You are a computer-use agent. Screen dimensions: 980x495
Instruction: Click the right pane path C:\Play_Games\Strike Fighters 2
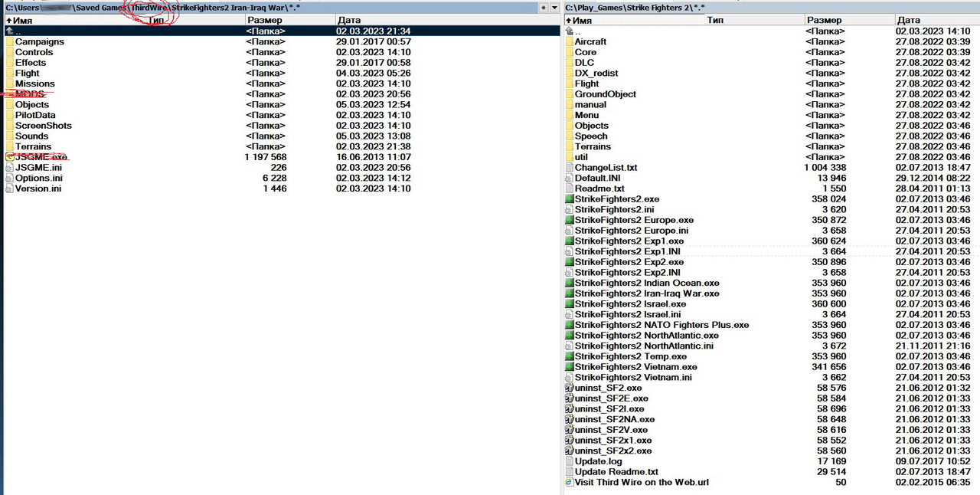point(635,7)
